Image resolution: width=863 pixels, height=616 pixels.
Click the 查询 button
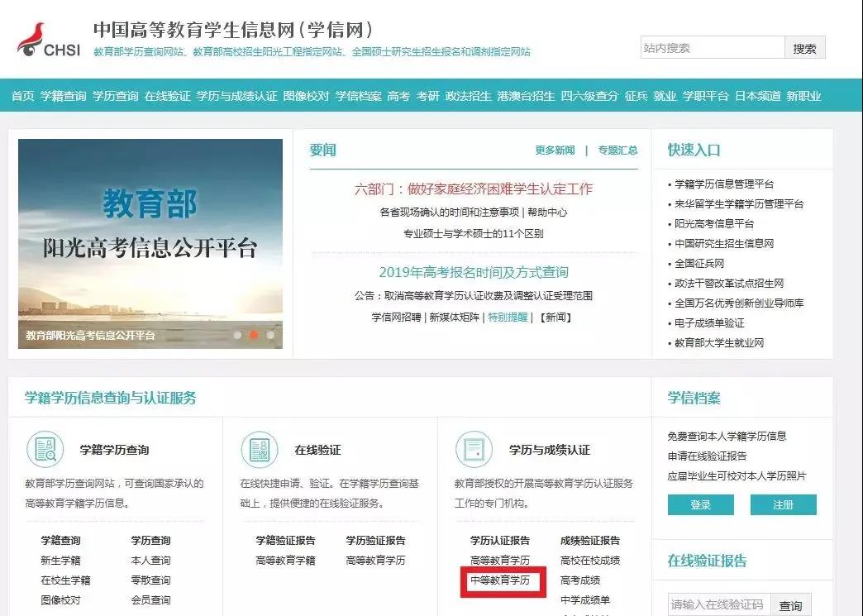point(791,605)
